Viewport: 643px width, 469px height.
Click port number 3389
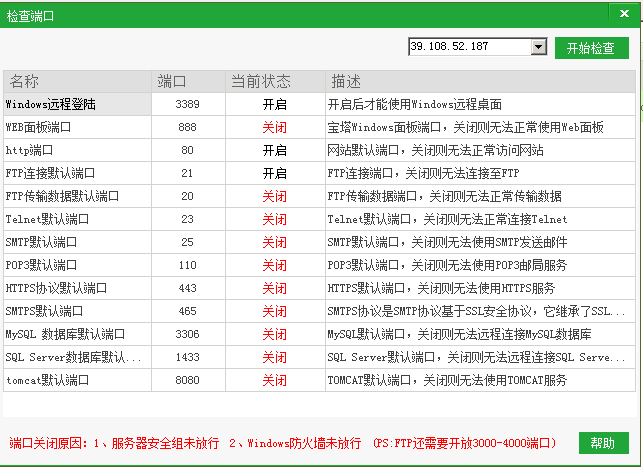[187, 104]
